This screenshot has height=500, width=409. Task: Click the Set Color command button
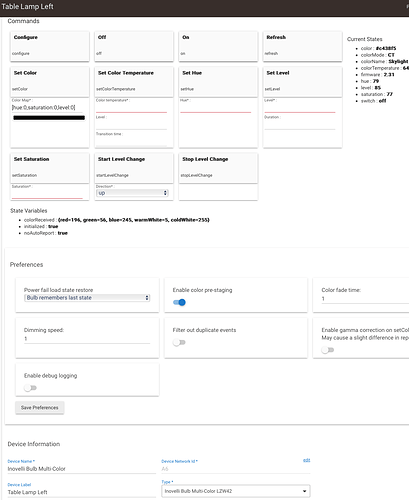(x=50, y=82)
